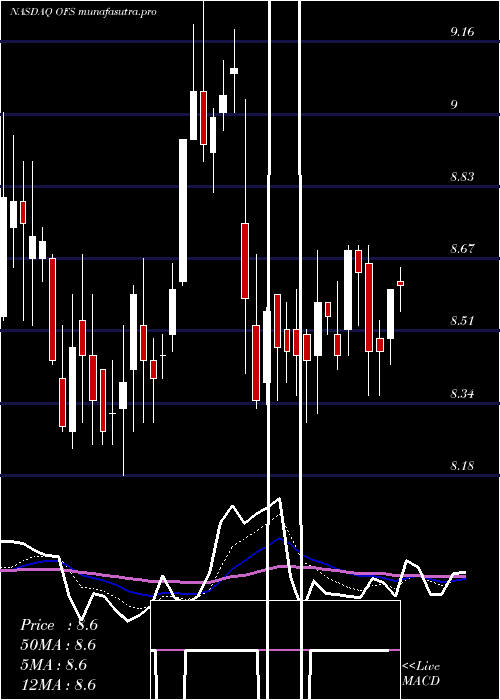Click the 8.83 price axis label
Image resolution: width=500 pixels, height=700 pixels.
pos(462,177)
